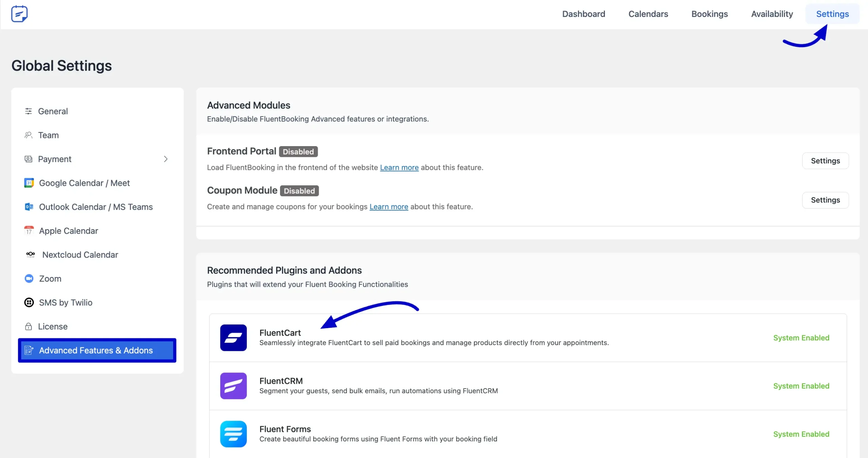Screen dimensions: 868x458
Task: Follow Coupon Module Learn more link
Action: pos(389,207)
